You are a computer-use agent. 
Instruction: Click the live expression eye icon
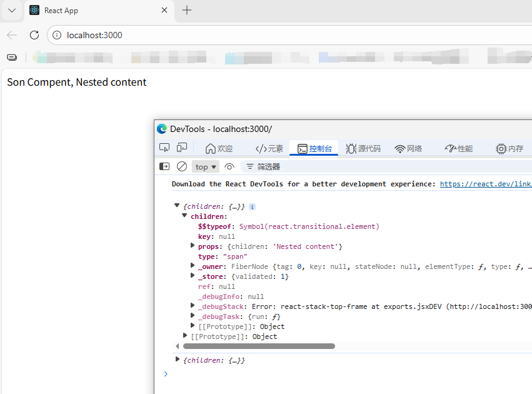pos(229,166)
